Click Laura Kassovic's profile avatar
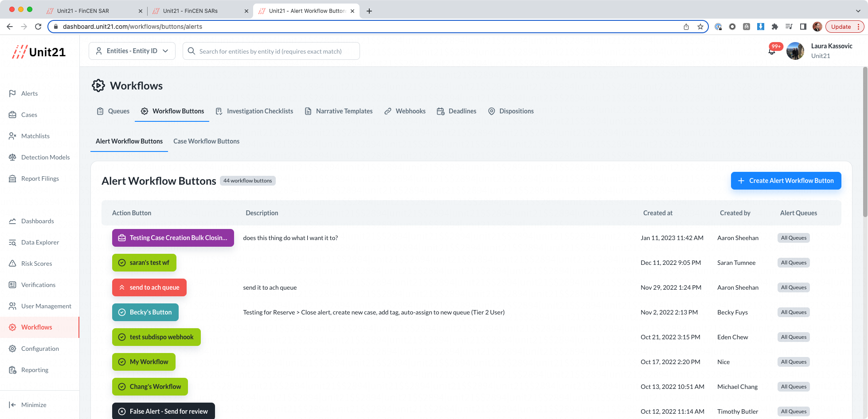This screenshot has width=868, height=419. pyautogui.click(x=795, y=51)
